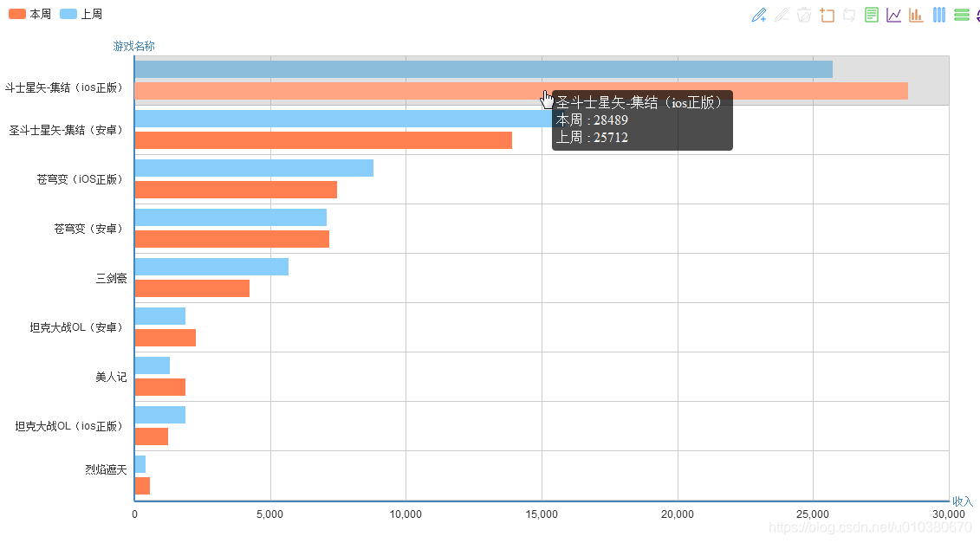
Task: Switch chart to line type
Action: pyautogui.click(x=893, y=15)
